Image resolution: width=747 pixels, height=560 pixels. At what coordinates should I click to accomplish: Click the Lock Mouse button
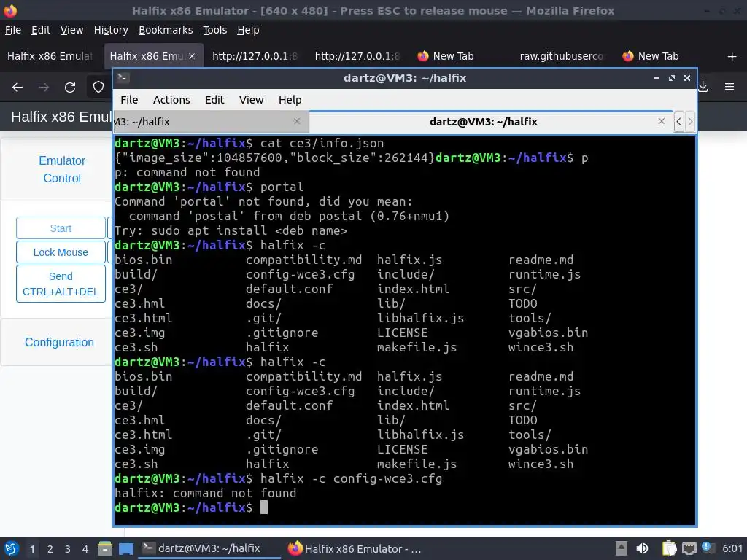click(x=61, y=252)
